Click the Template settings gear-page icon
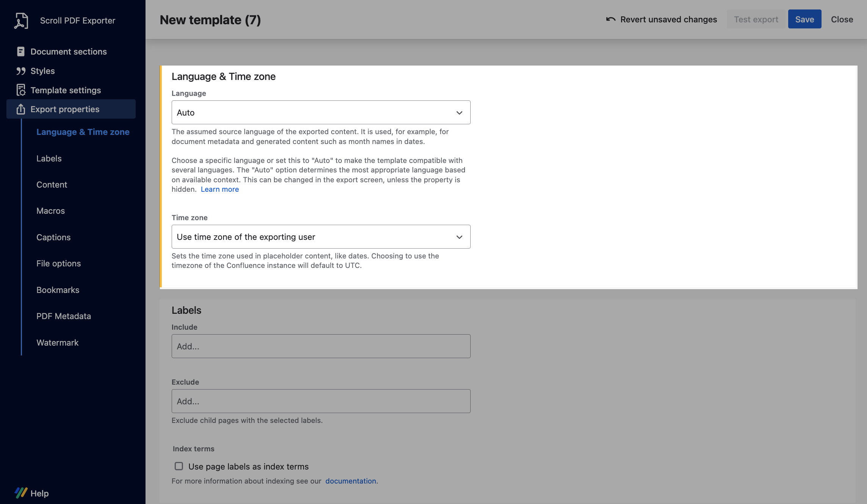 coord(21,90)
